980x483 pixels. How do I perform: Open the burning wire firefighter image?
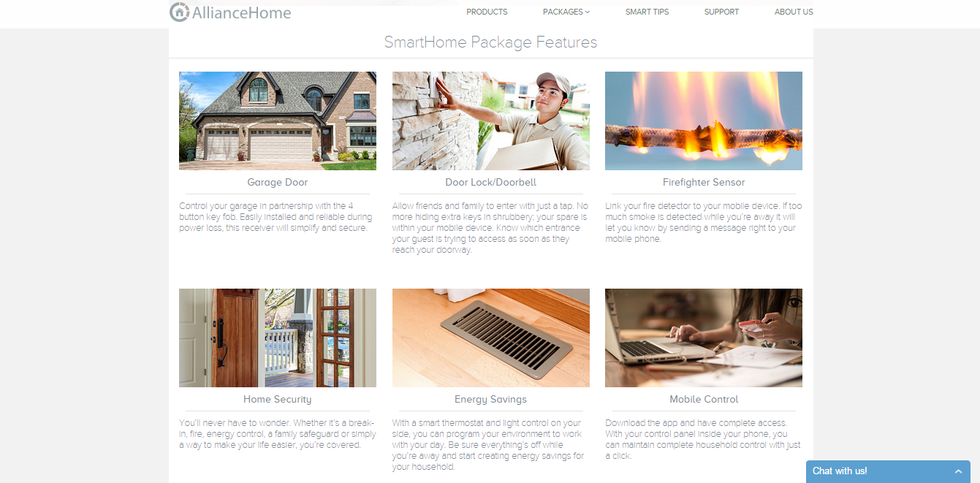[704, 121]
